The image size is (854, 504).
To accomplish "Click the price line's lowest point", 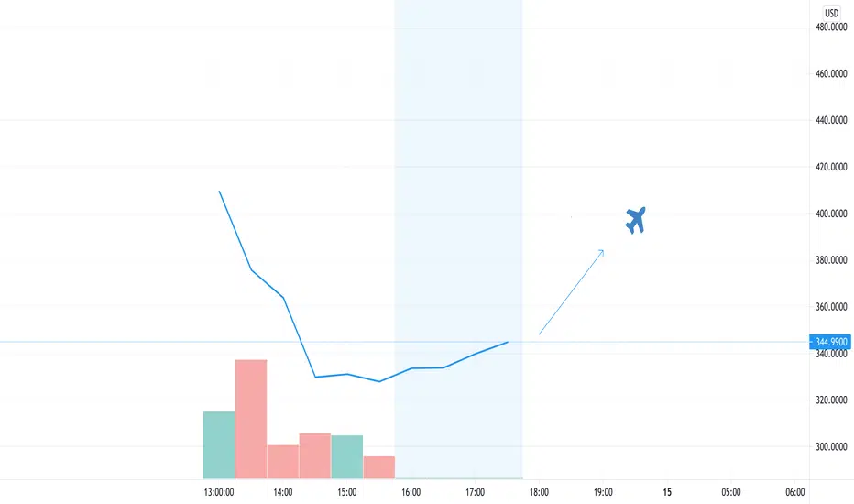I will click(x=379, y=381).
